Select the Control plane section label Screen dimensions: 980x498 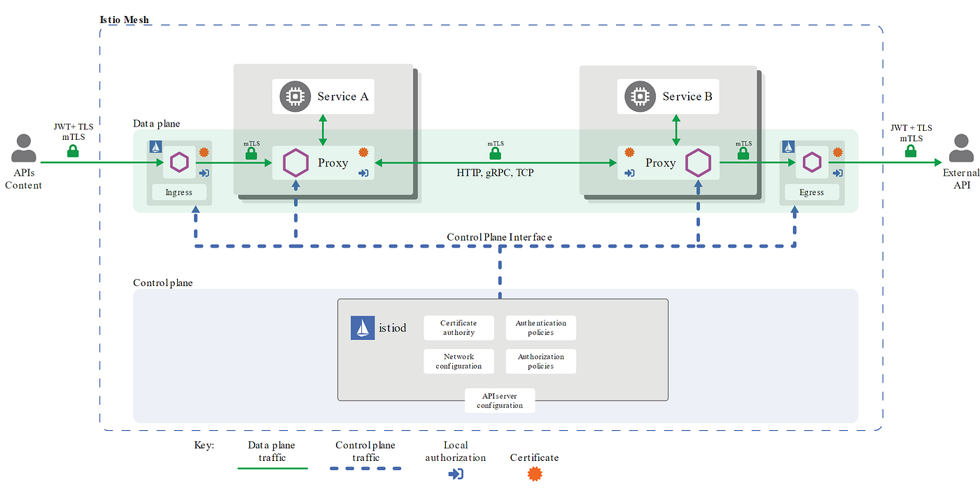pos(162,283)
